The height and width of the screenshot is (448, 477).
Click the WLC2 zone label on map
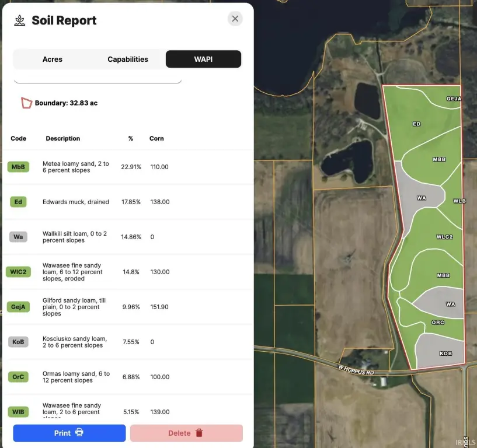click(x=444, y=237)
